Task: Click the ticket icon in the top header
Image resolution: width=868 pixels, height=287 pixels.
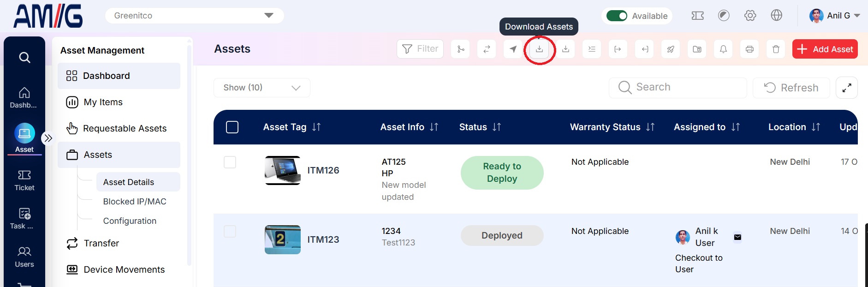Action: point(697,16)
